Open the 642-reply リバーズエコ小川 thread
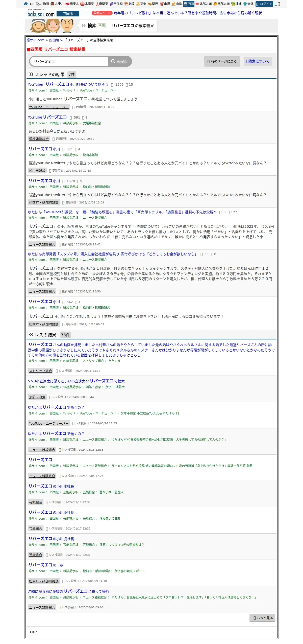Viewport: 303px width, 644px height. tap(44, 302)
